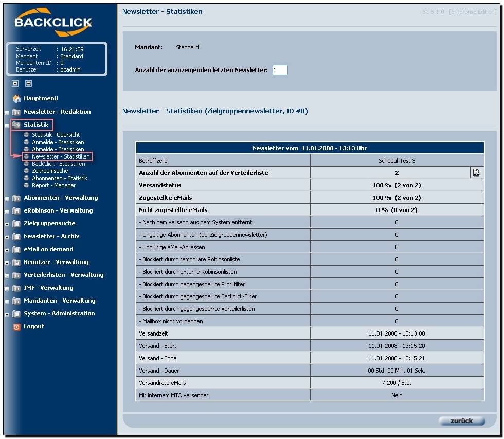This screenshot has width=504, height=439.
Task: Click the eMail on demand folder icon
Action: 16,249
